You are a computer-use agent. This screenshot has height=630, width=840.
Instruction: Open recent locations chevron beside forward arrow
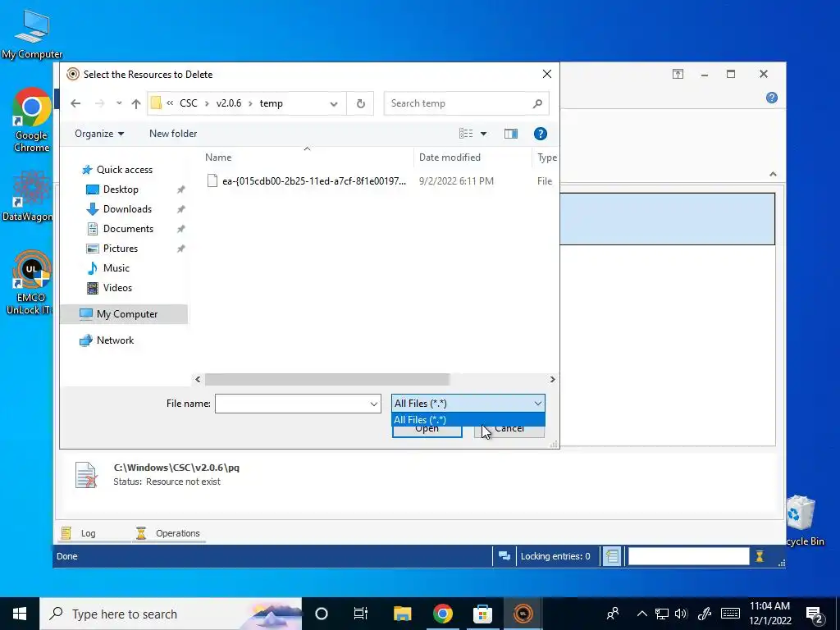point(119,103)
